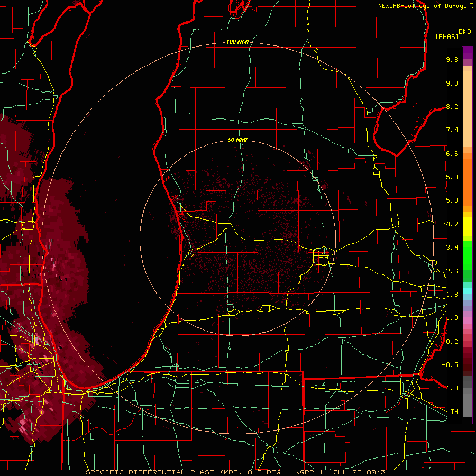Select the DKD label above the color scale
This screenshot has width=476, height=476.
465,32
